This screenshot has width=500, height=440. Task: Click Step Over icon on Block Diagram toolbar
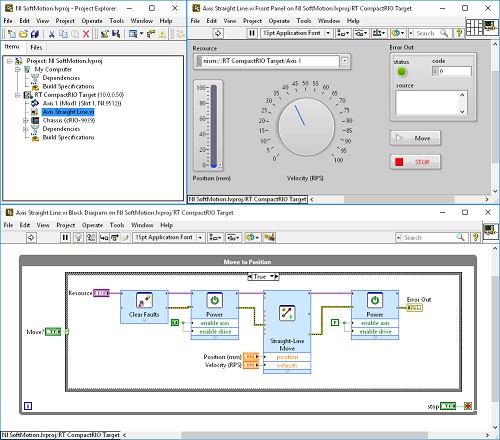coord(114,237)
